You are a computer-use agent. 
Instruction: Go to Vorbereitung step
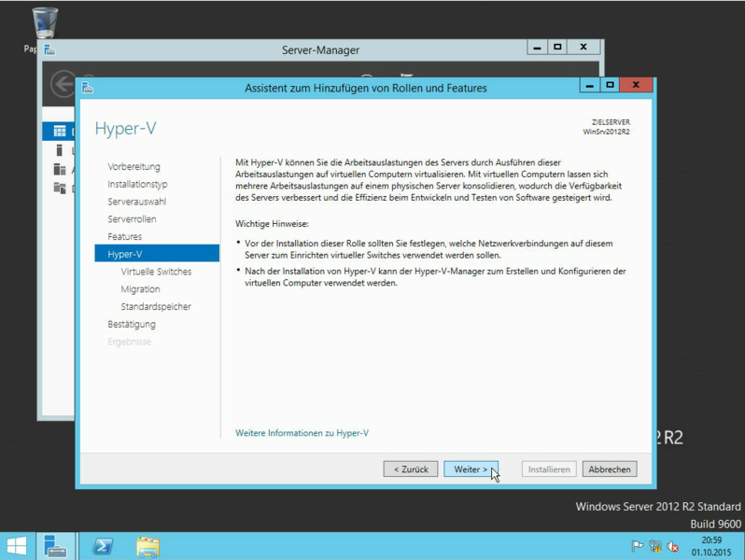click(134, 167)
